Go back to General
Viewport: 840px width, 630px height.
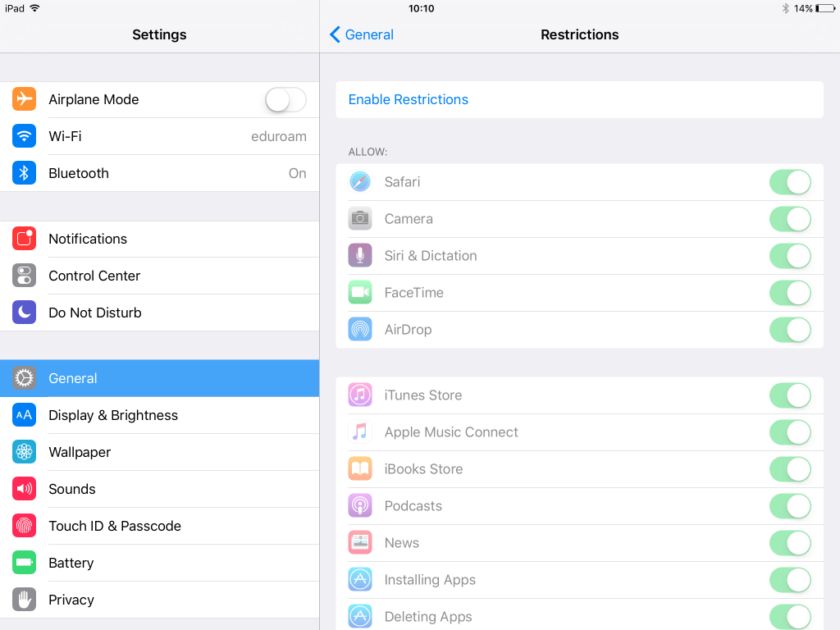click(x=362, y=34)
